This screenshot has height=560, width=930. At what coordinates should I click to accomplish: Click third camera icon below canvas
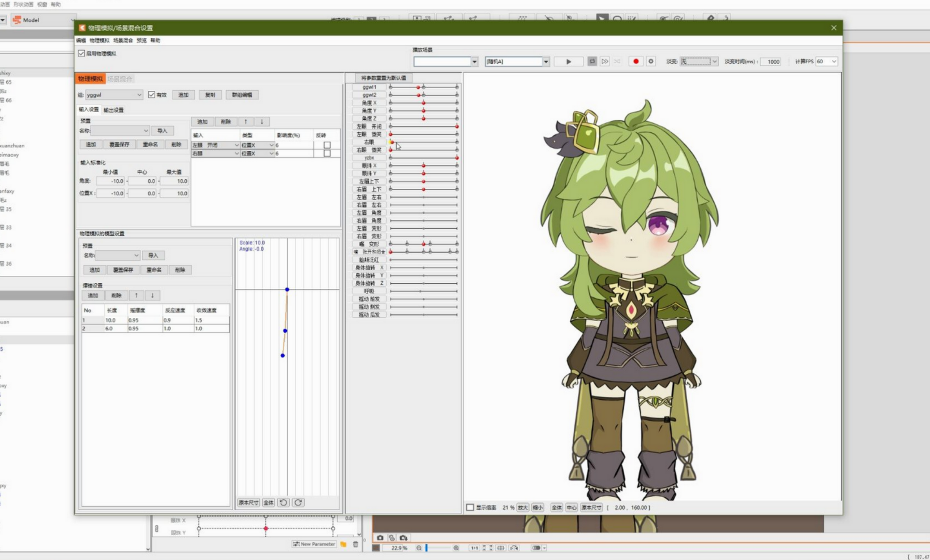[403, 538]
